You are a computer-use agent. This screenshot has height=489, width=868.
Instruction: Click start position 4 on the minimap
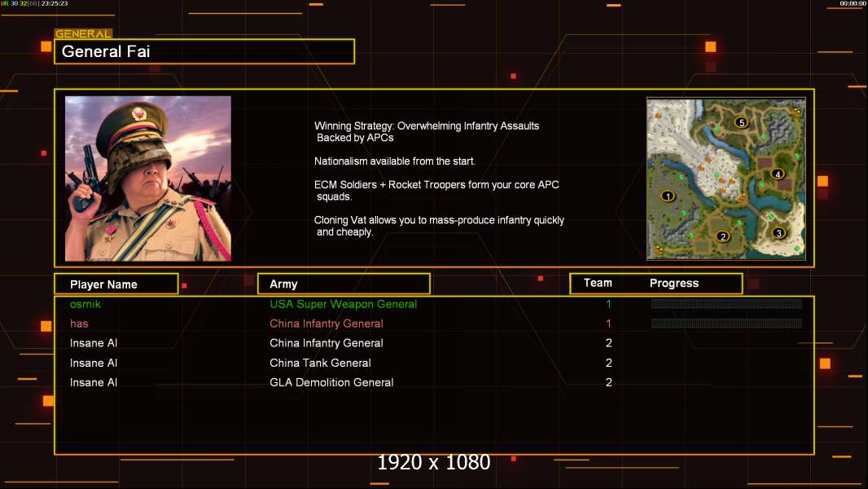(x=778, y=174)
